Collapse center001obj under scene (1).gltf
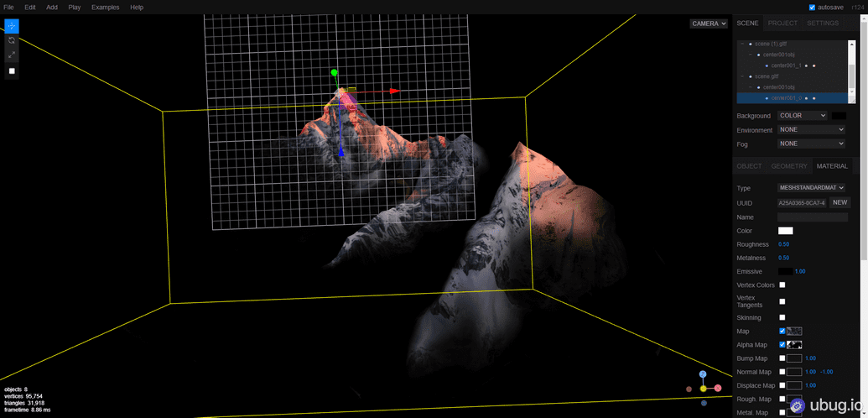Screen dimensions: 868x418 click(750, 55)
